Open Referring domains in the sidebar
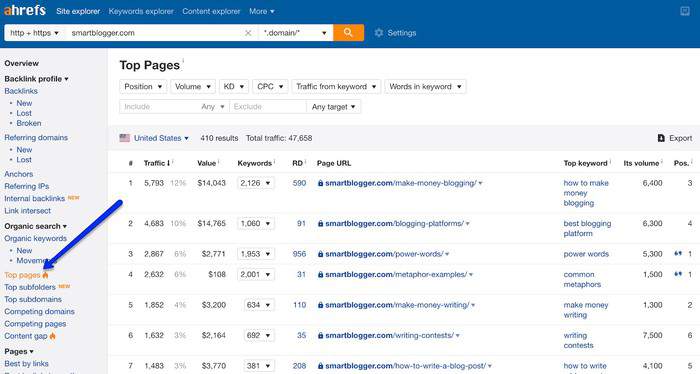700x374 pixels. point(36,137)
